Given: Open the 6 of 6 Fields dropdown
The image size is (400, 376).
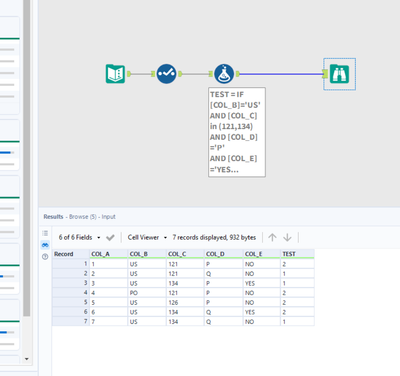Looking at the screenshot, I should pos(79,237).
